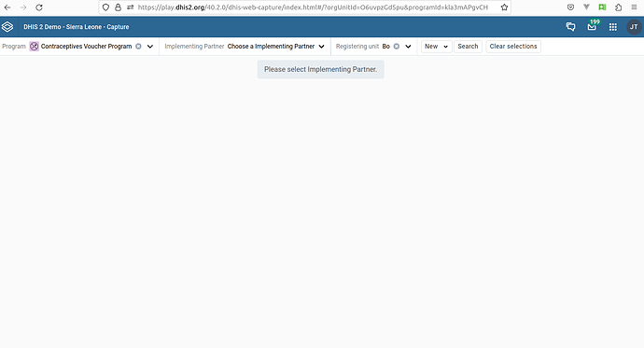The width and height of the screenshot is (644, 348).
Task: Expand the Program dropdown chevron
Action: 150,47
